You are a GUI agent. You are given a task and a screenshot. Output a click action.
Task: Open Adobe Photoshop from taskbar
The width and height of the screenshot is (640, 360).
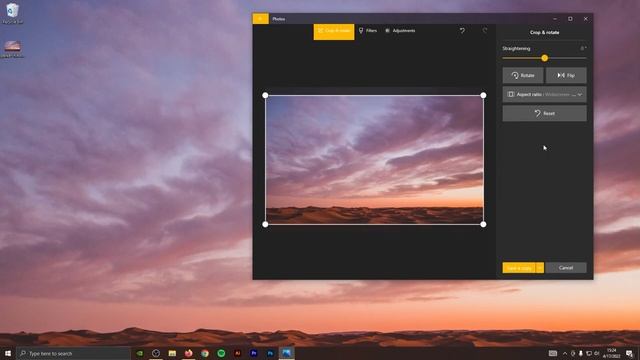pyautogui.click(x=270, y=353)
